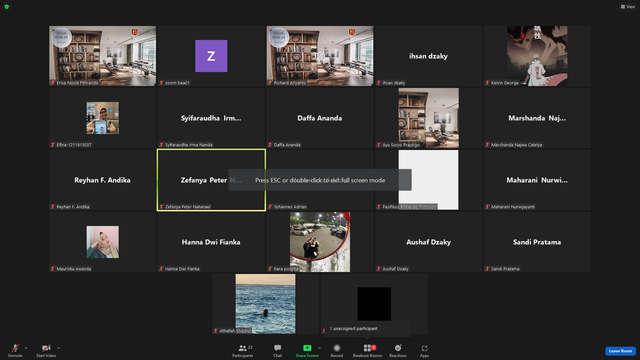
Task: Select Kelvin George's participant tile
Action: (x=537, y=56)
